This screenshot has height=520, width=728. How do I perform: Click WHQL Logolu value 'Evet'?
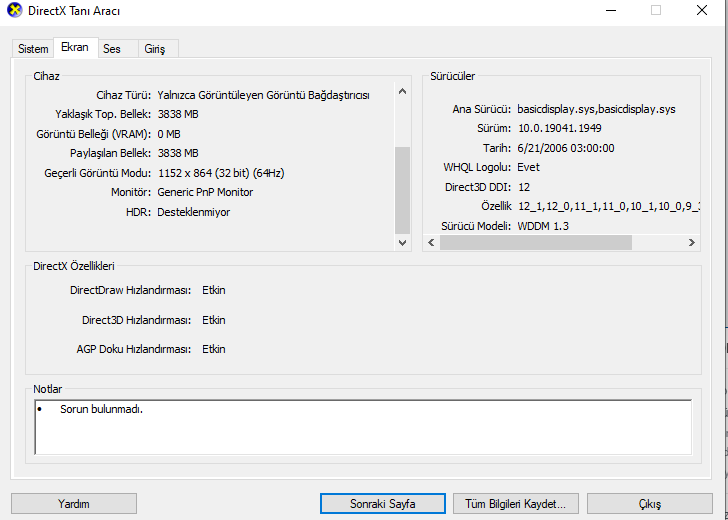coord(528,167)
